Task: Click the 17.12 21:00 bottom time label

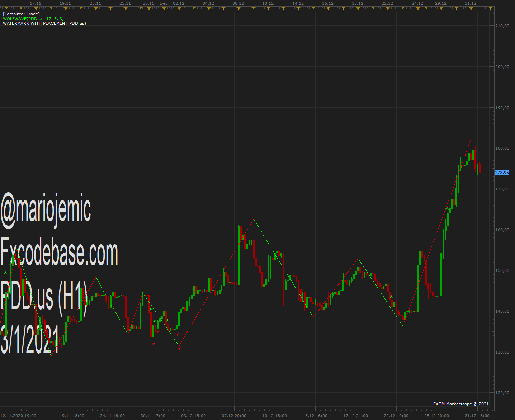Action: tap(356, 416)
